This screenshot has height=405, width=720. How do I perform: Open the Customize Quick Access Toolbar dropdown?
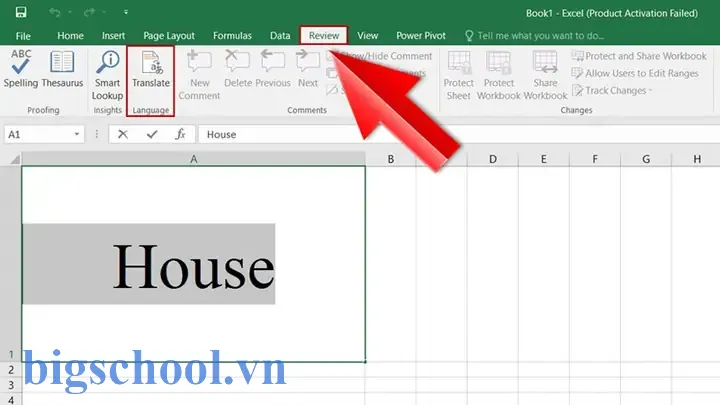tap(126, 12)
